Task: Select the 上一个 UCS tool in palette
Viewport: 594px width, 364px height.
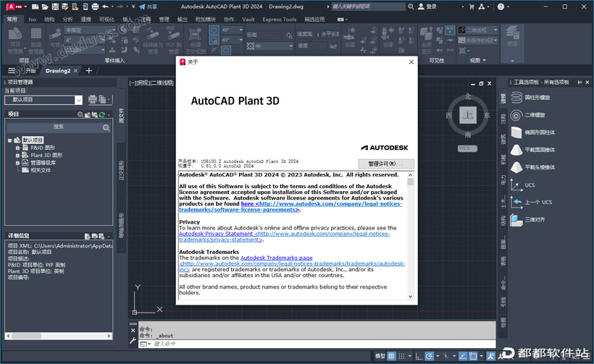Action: [x=531, y=202]
